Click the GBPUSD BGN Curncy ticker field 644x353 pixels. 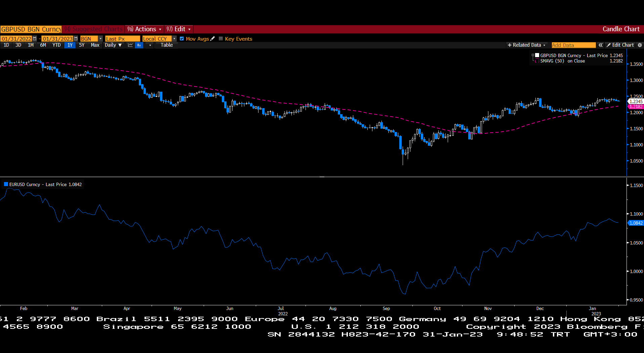pos(31,29)
